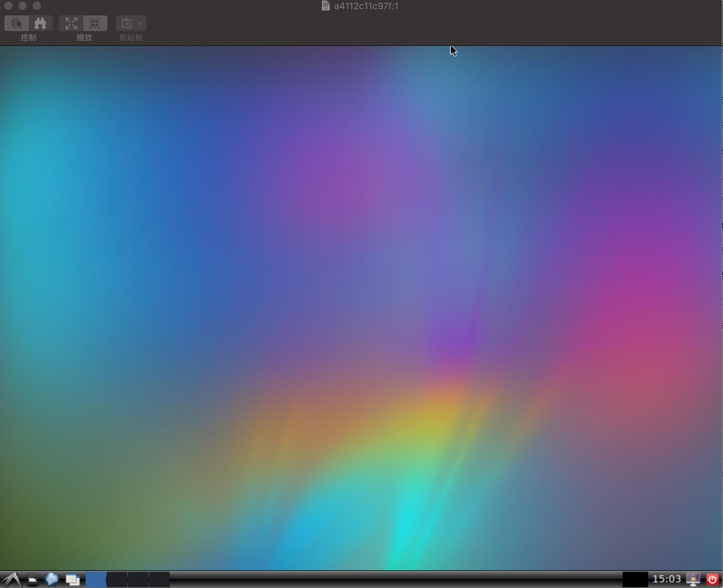Expand the clipboard dropdown arrow
This screenshot has height=588, width=723.
(x=140, y=24)
